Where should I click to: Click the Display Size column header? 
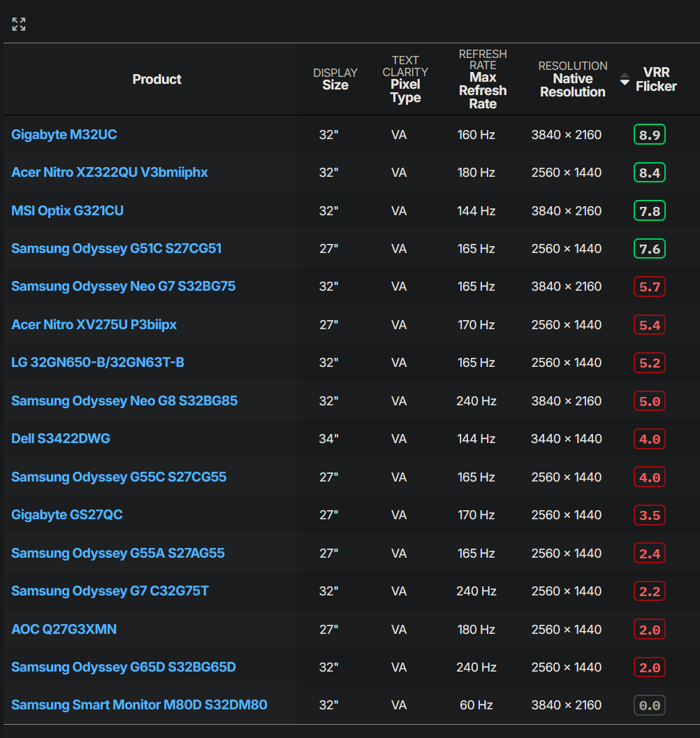[335, 79]
